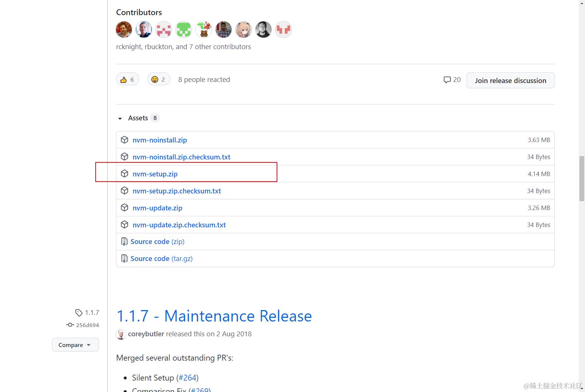Toggle the smiley laugh reaction
The width and height of the screenshot is (585, 392).
click(x=159, y=79)
